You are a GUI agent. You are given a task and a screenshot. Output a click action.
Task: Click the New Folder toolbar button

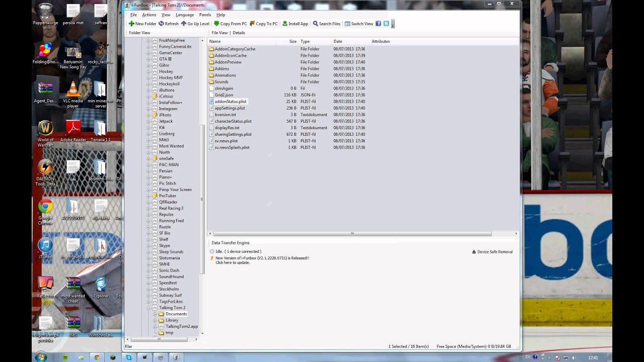[x=142, y=24]
